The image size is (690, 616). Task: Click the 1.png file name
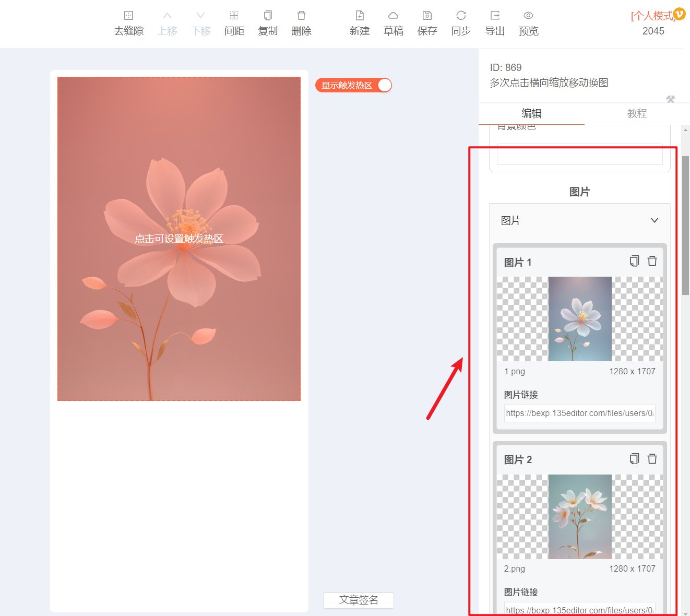tap(515, 371)
